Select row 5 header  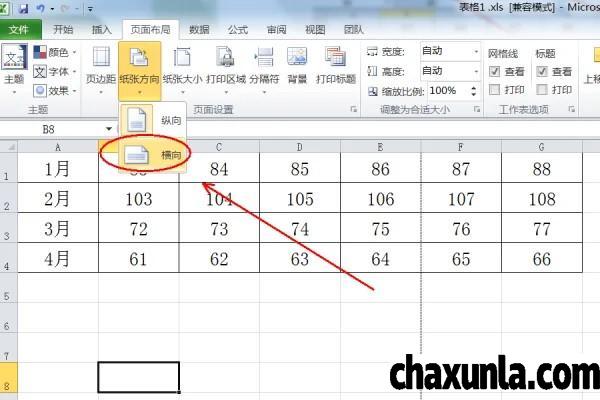pos(8,287)
